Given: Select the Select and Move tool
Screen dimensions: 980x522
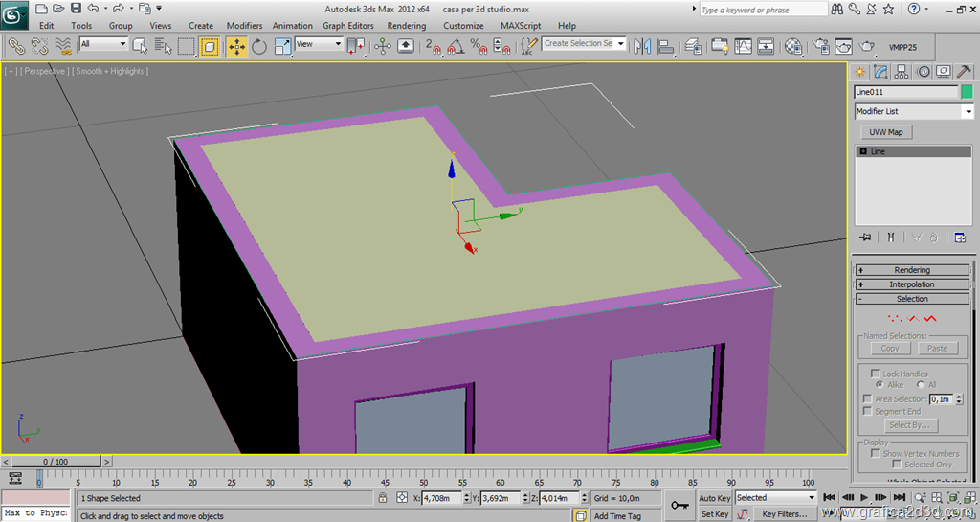Looking at the screenshot, I should pos(236,46).
